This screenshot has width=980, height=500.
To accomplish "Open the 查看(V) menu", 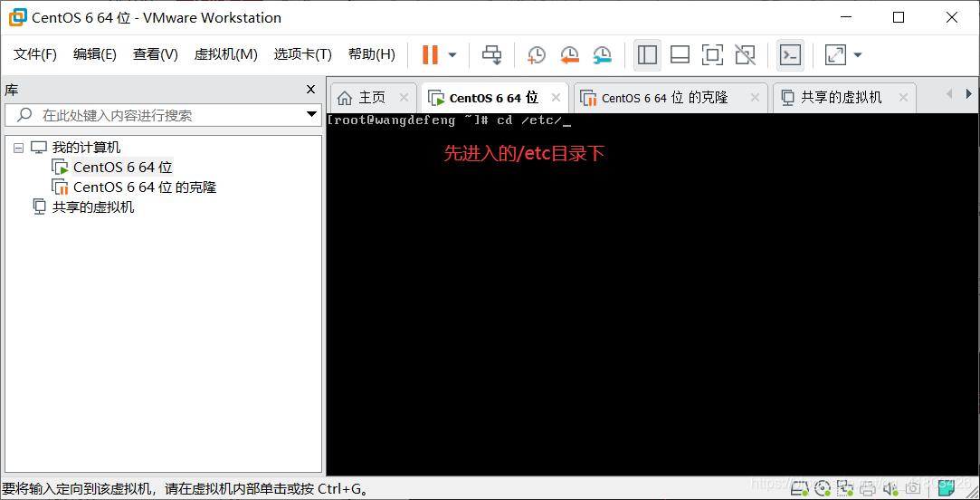I will coord(155,54).
